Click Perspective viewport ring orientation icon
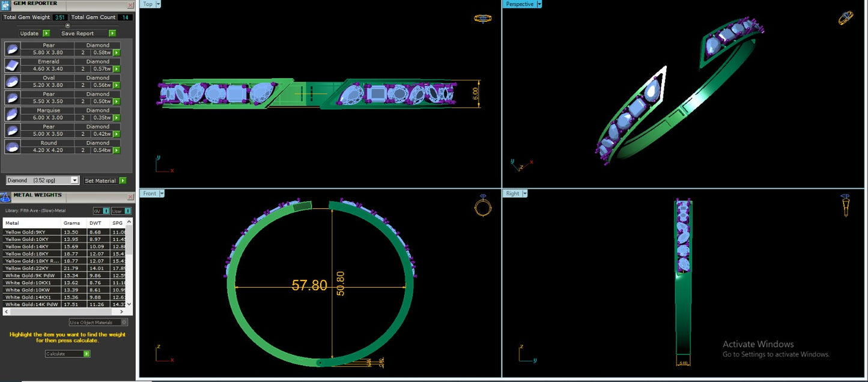 846,18
